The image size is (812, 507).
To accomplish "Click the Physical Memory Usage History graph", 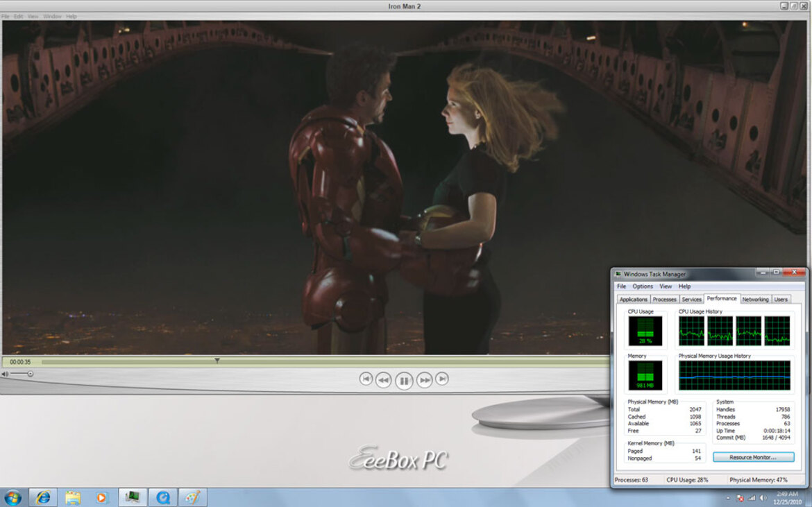I will (x=734, y=375).
